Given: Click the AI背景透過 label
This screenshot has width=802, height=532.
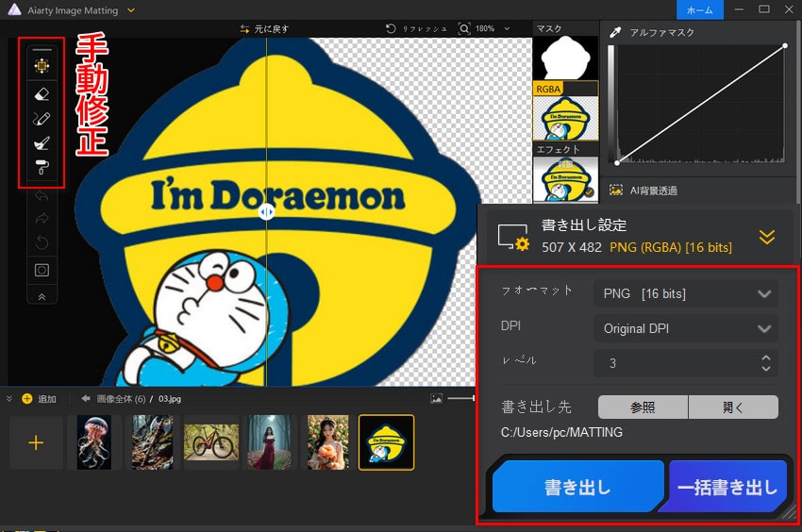Looking at the screenshot, I should tap(653, 191).
